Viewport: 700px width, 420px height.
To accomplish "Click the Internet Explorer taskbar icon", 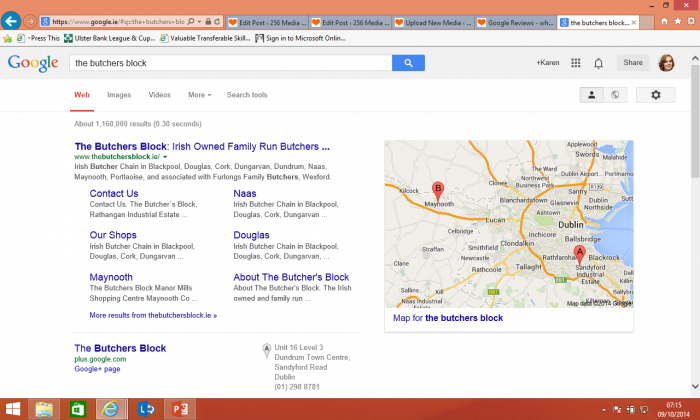I will pos(110,409).
